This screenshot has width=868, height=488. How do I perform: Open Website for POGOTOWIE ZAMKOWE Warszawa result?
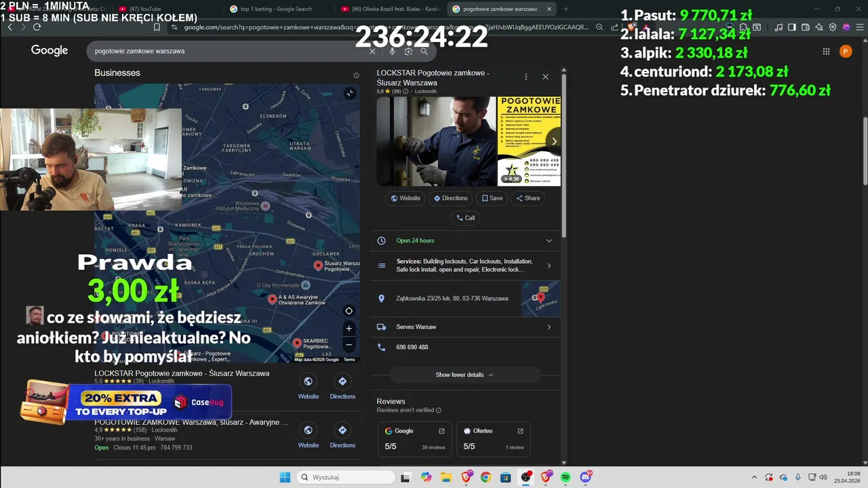308,430
